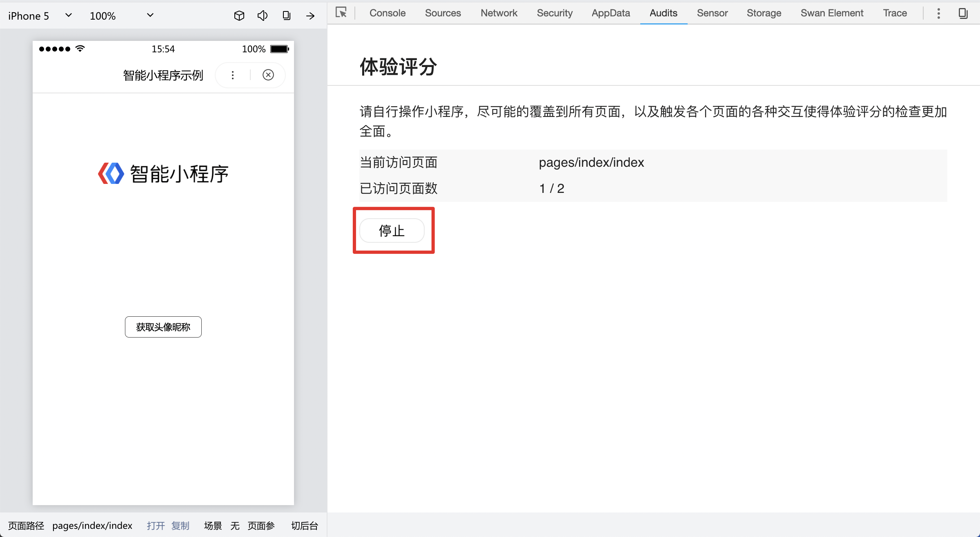Switch to the Storage tab

[764, 13]
